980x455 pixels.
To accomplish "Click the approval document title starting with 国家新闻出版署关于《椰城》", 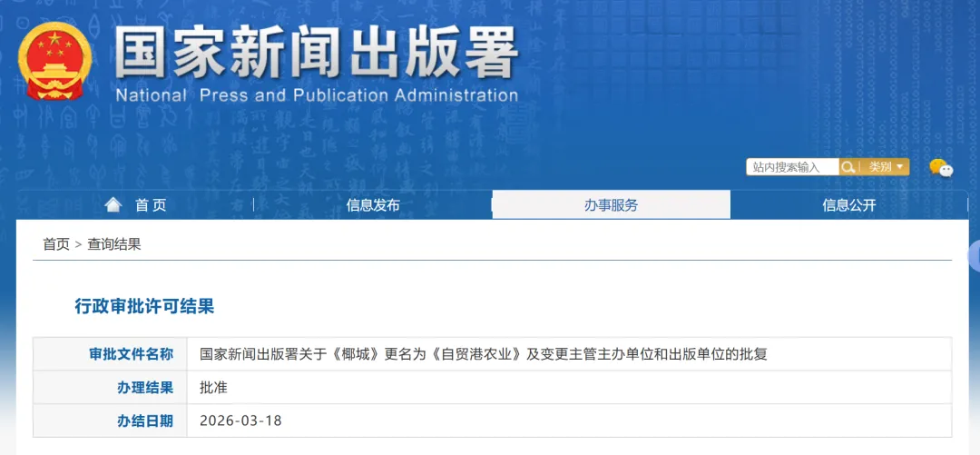I will [483, 354].
